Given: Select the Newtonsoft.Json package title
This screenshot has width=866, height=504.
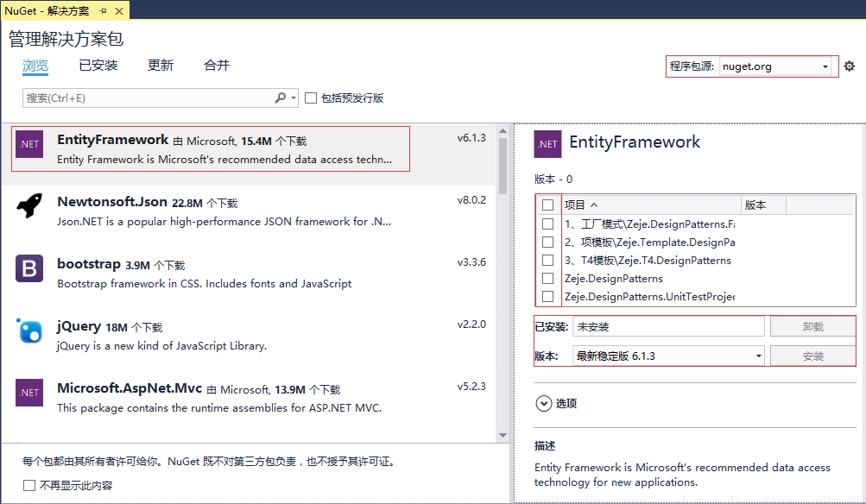Looking at the screenshot, I should tap(112, 202).
